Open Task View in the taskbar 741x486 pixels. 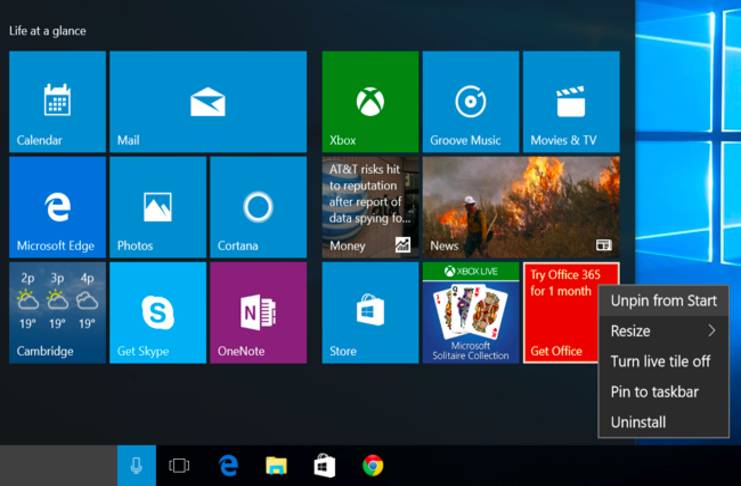click(179, 466)
